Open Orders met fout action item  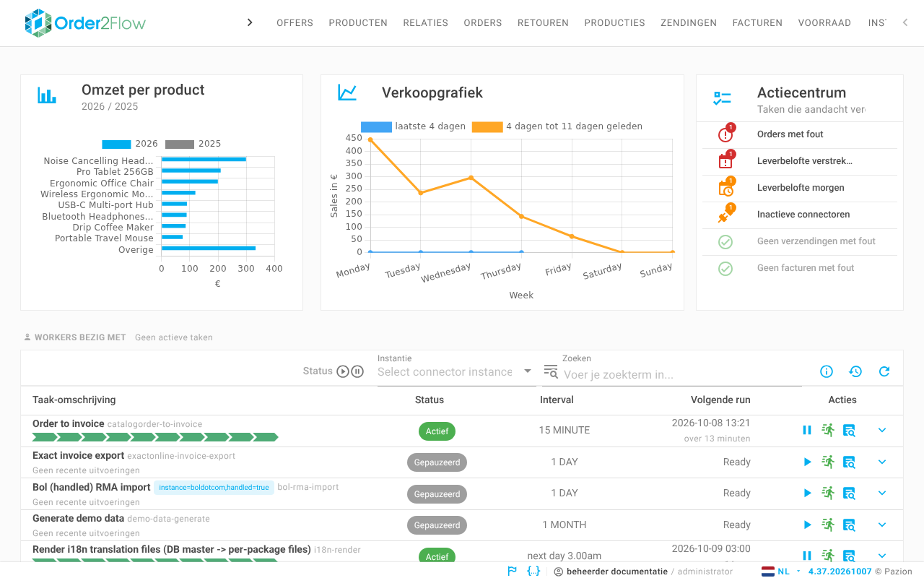[x=800, y=134]
